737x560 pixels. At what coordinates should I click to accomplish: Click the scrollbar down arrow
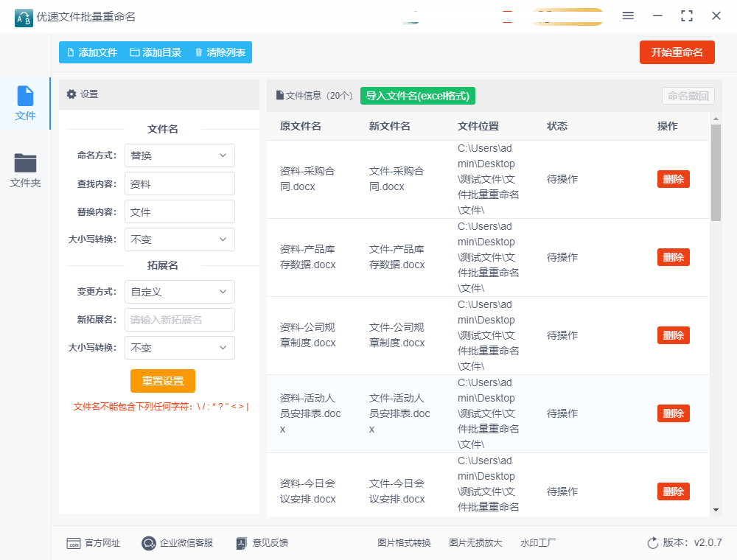(x=716, y=510)
